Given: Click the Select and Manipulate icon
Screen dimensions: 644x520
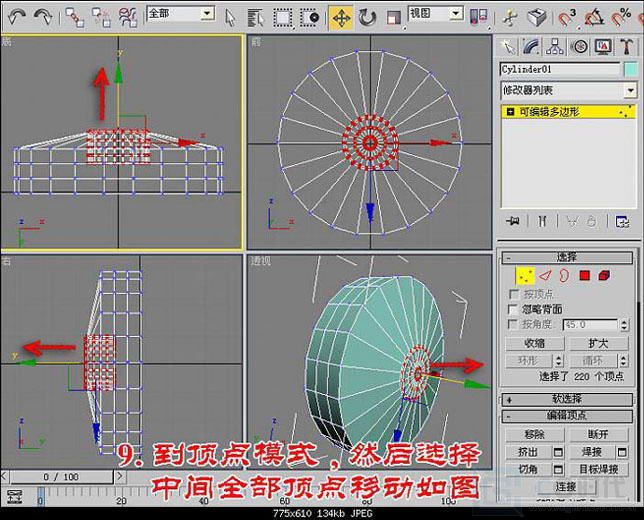Looking at the screenshot, I should pyautogui.click(x=510, y=18).
